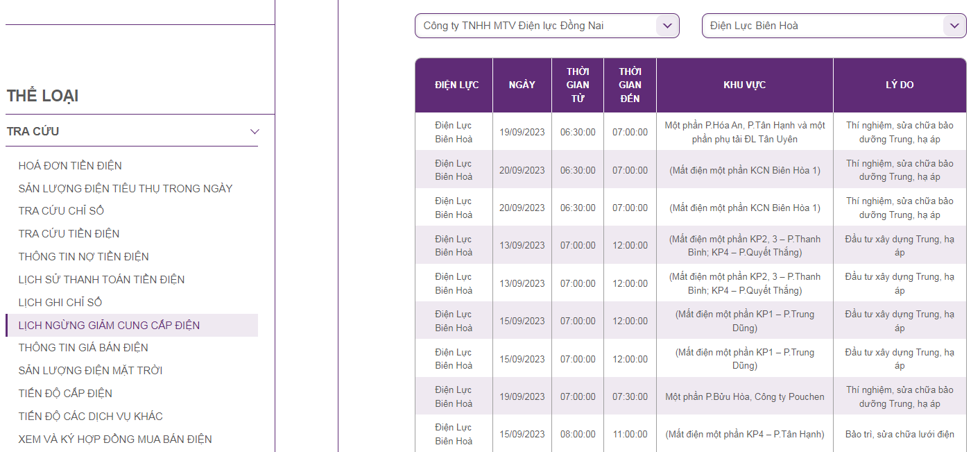Image resolution: width=980 pixels, height=452 pixels.
Task: Click LỊCH NGỪNG GIẢM CUNG CẤP ĐIỆN item
Action: pos(109,325)
